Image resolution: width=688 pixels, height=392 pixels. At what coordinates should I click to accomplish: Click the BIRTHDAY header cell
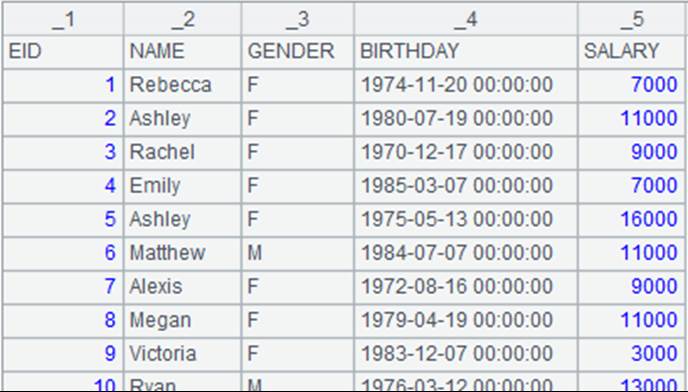click(x=466, y=52)
